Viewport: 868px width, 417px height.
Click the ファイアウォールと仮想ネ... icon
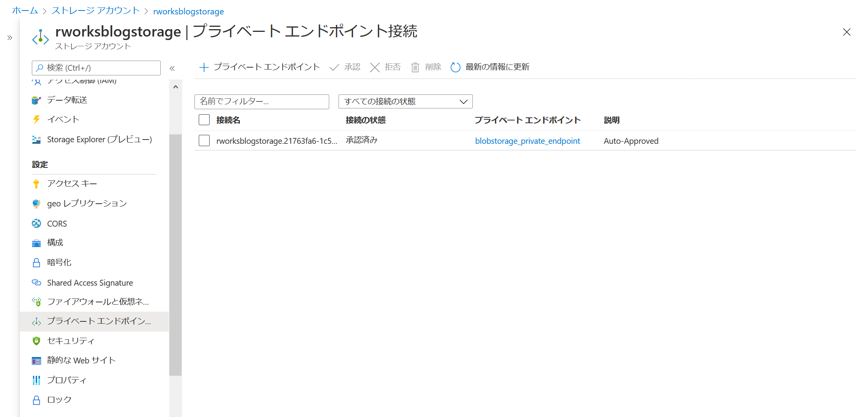click(x=36, y=302)
